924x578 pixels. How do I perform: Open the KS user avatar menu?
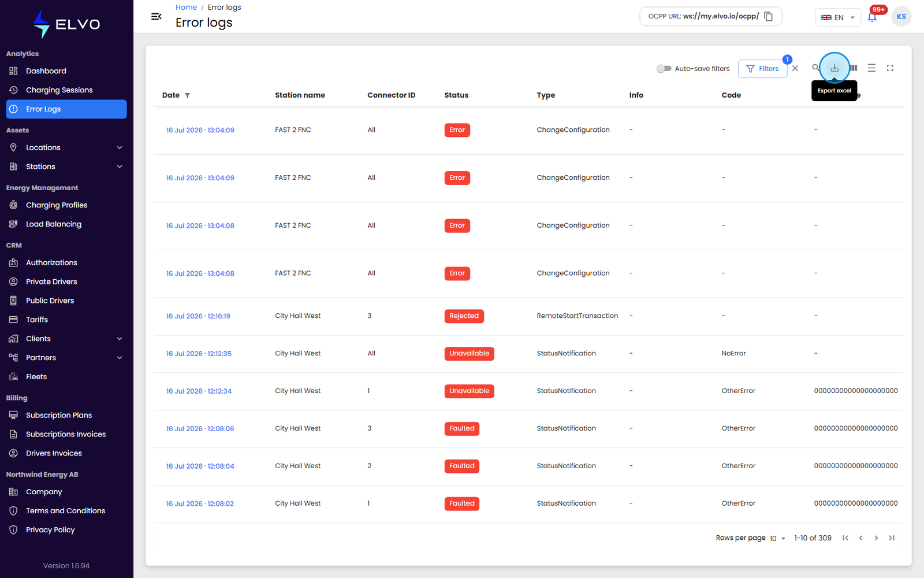(901, 17)
